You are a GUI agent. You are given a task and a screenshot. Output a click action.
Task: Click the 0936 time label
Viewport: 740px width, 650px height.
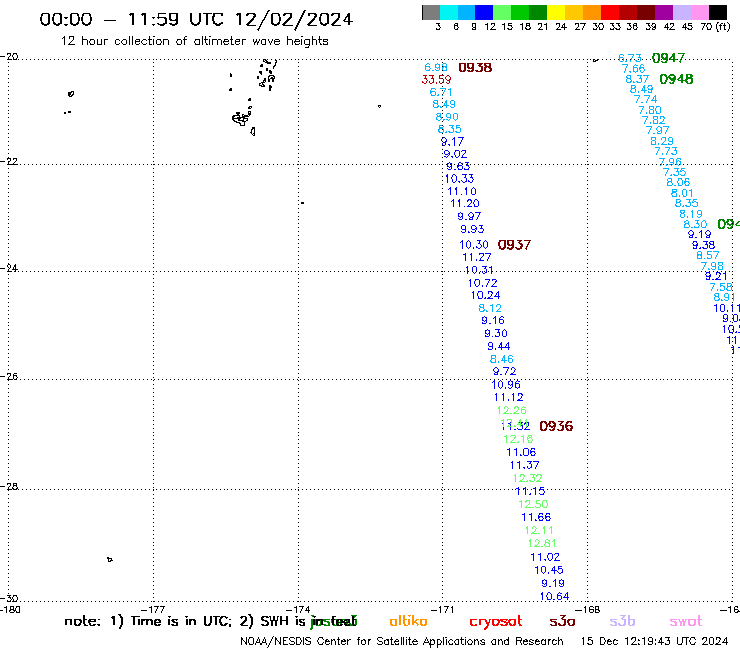pyautogui.click(x=556, y=426)
